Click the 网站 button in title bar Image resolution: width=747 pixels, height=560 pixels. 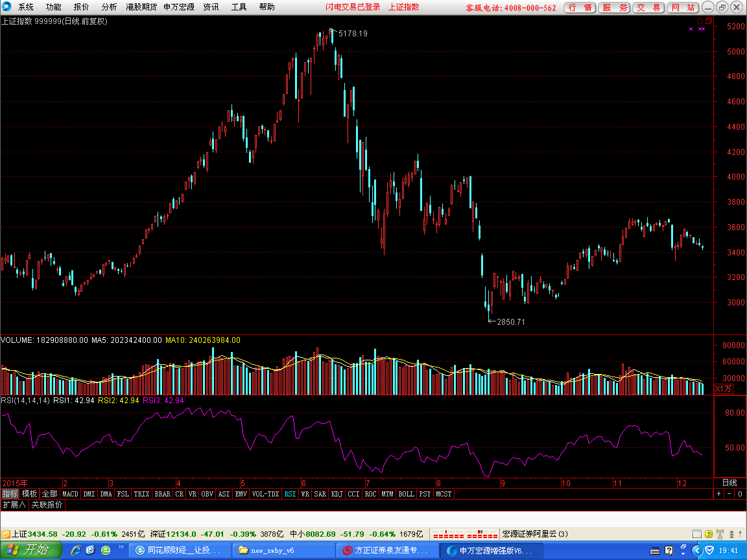coord(683,8)
